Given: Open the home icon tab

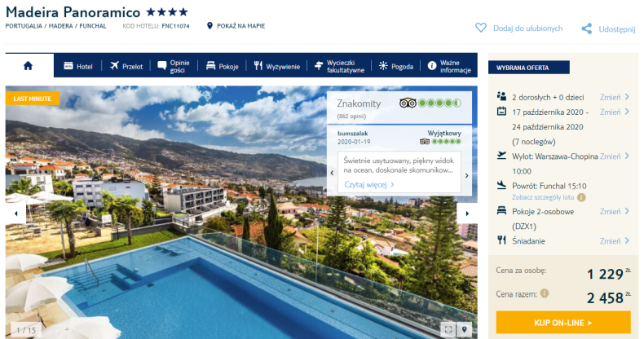Looking at the screenshot, I should (29, 66).
